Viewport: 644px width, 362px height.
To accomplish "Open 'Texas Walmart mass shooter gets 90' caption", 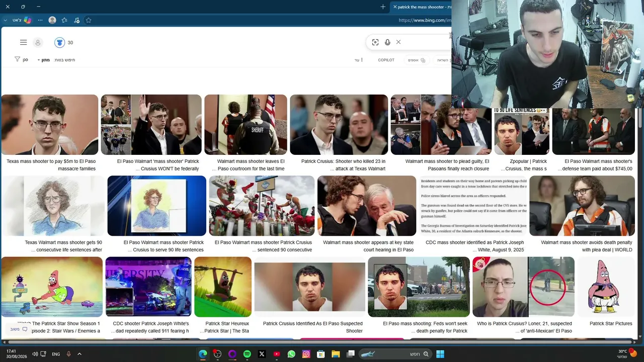I will (63, 246).
